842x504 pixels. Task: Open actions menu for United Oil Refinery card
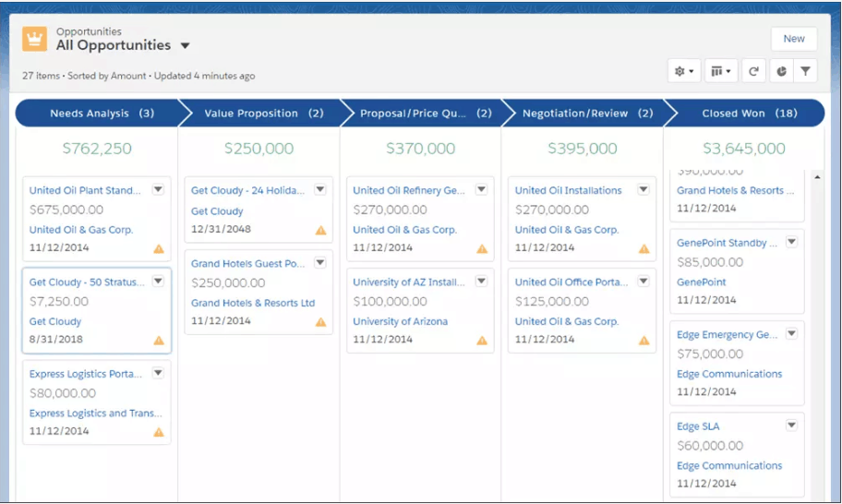point(482,189)
